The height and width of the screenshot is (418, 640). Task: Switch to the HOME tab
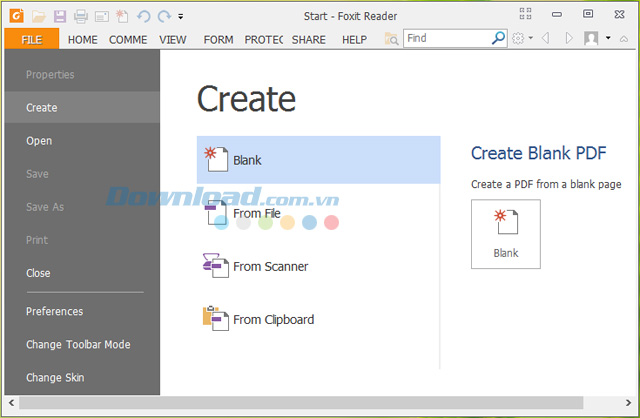83,40
